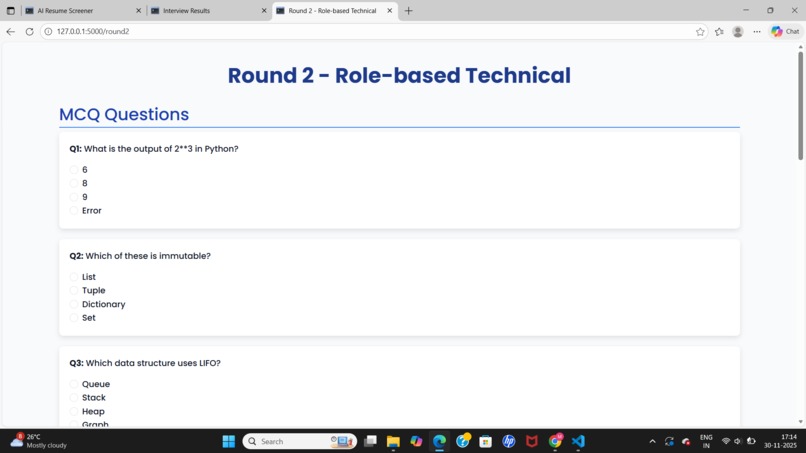Viewport: 806px width, 453px height.
Task: Close the AI Resume Screener tab
Action: click(138, 10)
